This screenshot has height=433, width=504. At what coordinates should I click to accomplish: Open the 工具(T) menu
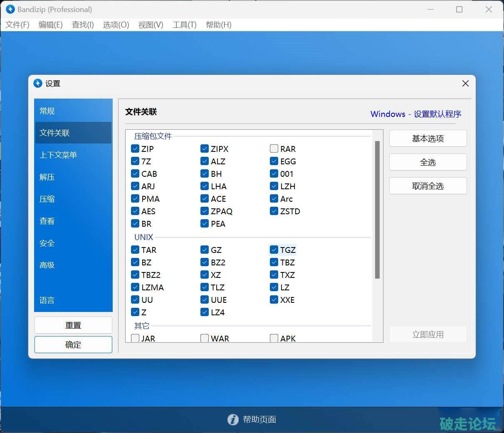pyautogui.click(x=184, y=25)
